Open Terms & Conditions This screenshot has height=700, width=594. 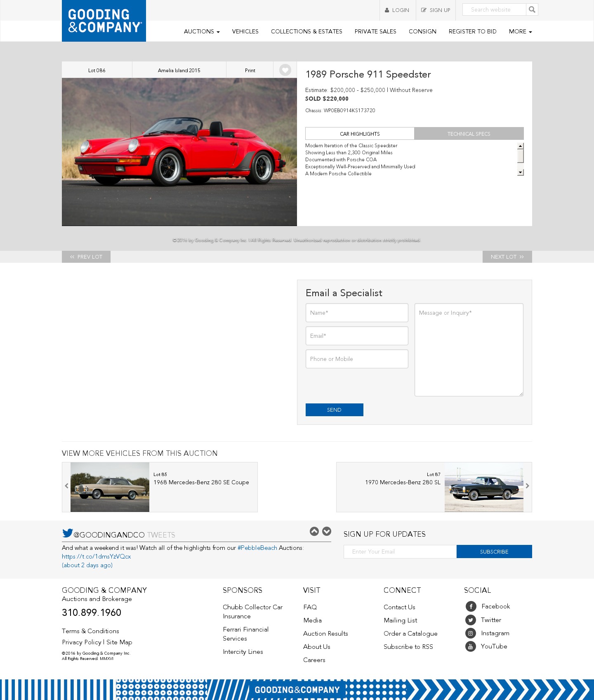point(90,631)
